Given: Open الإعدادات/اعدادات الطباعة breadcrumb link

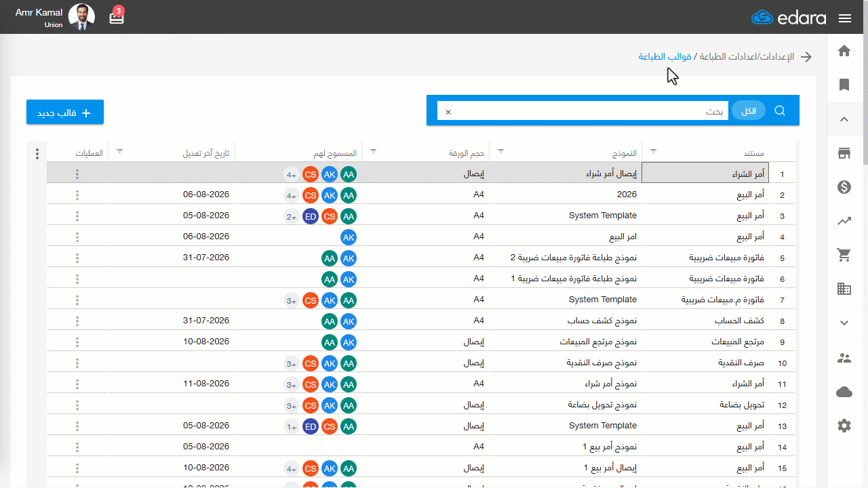Looking at the screenshot, I should (746, 57).
